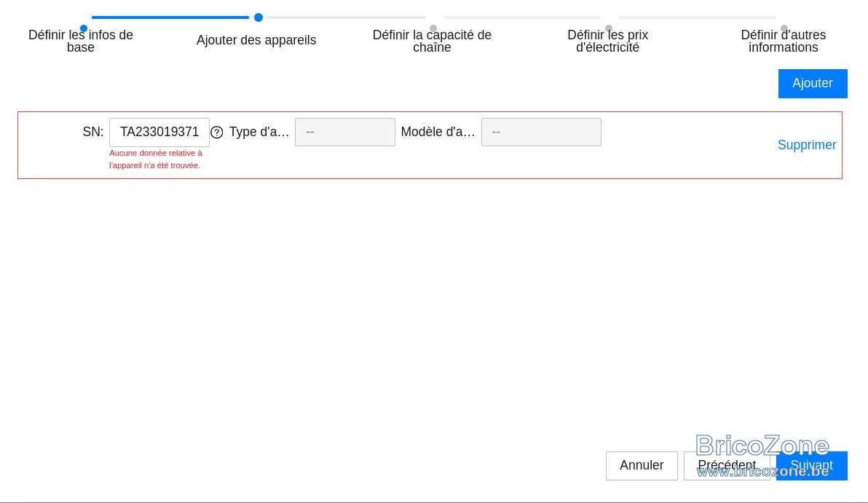
Task: Click error text "Aucune donnée relative à l'appareil"
Action: (156, 159)
